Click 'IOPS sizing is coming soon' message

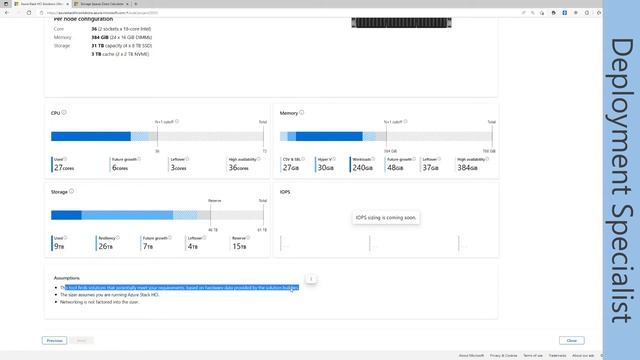pos(386,218)
